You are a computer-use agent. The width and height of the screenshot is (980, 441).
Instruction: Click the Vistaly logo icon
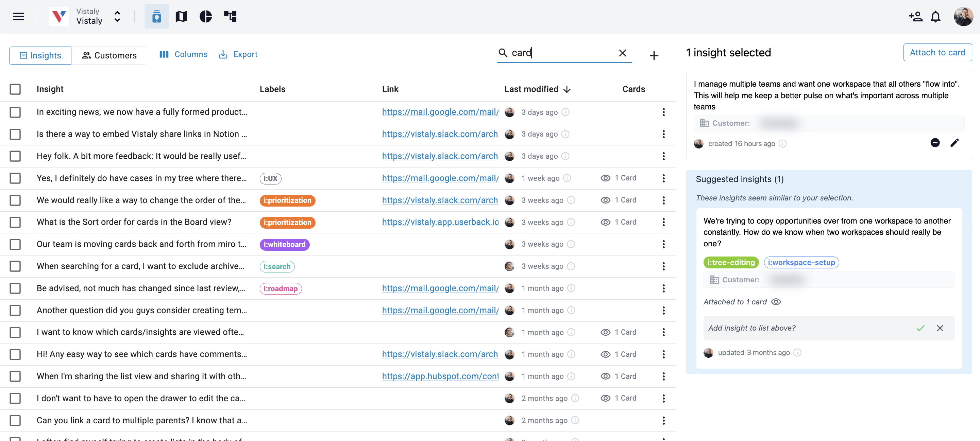click(x=59, y=16)
